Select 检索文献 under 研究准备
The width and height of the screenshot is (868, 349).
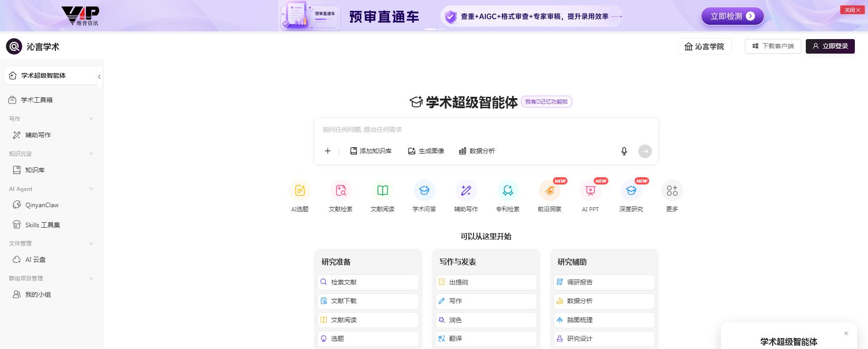(x=368, y=282)
